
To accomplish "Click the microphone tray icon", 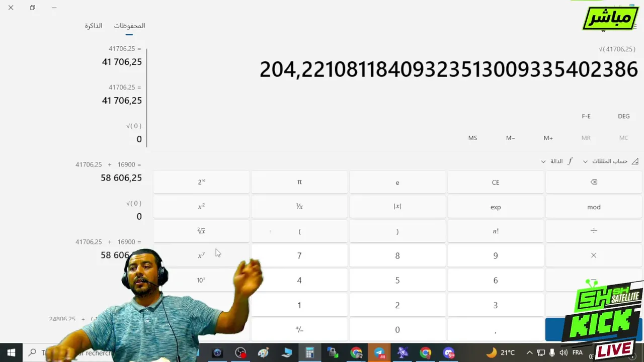I will click(x=552, y=353).
